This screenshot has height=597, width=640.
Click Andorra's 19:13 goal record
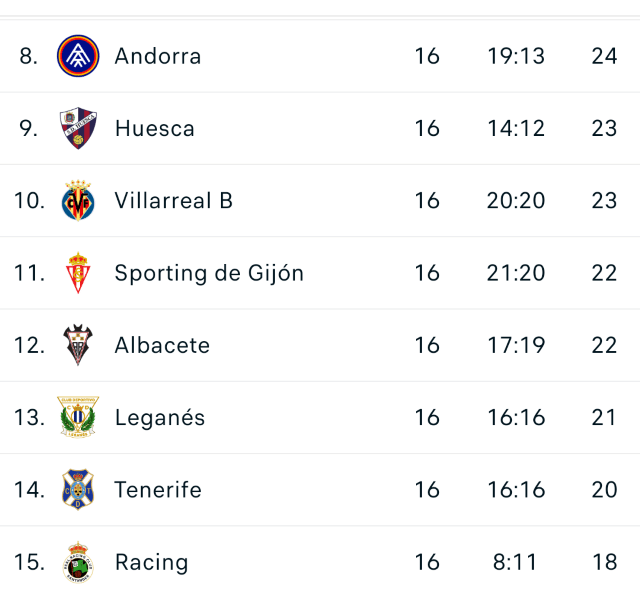[516, 56]
